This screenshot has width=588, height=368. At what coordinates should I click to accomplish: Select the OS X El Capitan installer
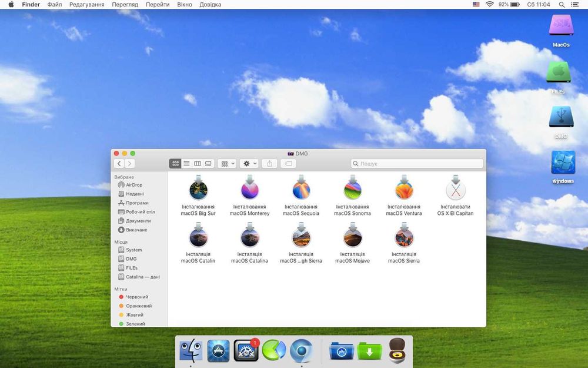pyautogui.click(x=455, y=189)
